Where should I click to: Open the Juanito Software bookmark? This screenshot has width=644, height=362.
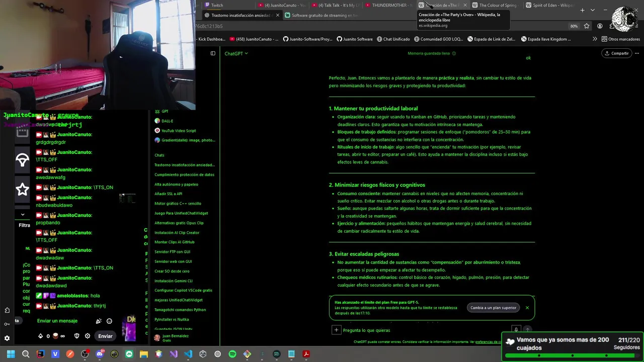[x=355, y=39]
